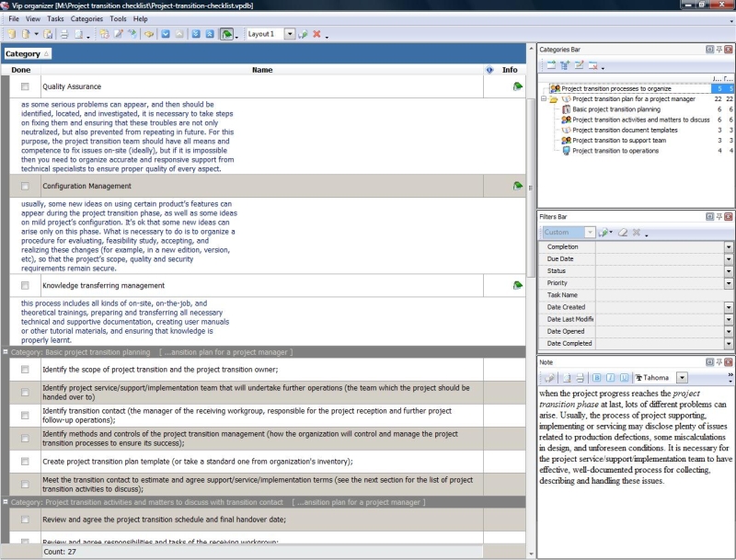This screenshot has width=736, height=560.
Task: Check the Done box for Quality Assurance
Action: (x=25, y=86)
